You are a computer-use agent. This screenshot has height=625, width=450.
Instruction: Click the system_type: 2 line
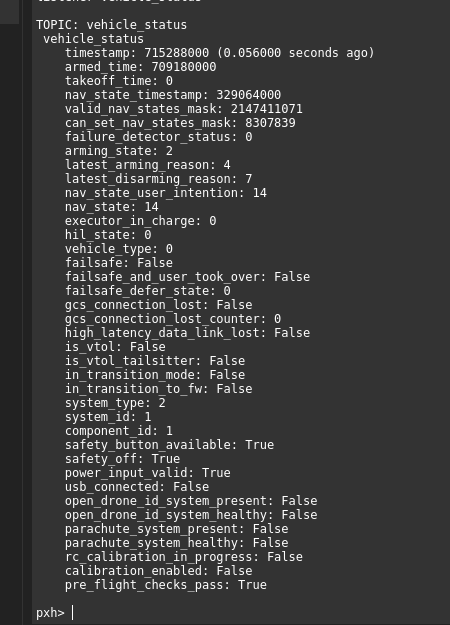pos(115,403)
